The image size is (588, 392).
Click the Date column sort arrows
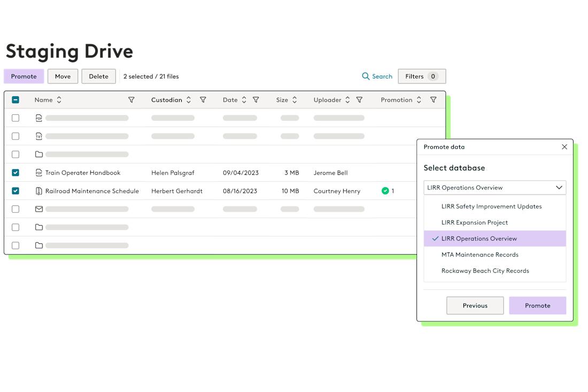tap(245, 99)
